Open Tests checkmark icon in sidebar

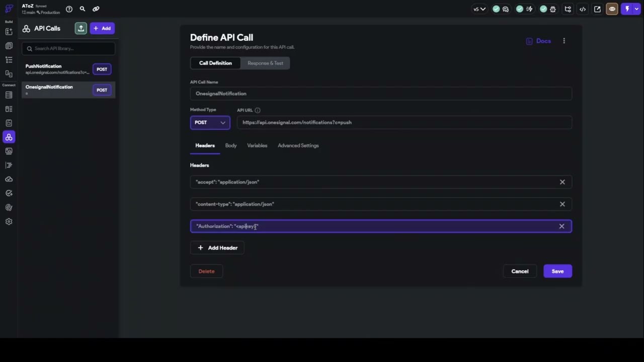9,194
